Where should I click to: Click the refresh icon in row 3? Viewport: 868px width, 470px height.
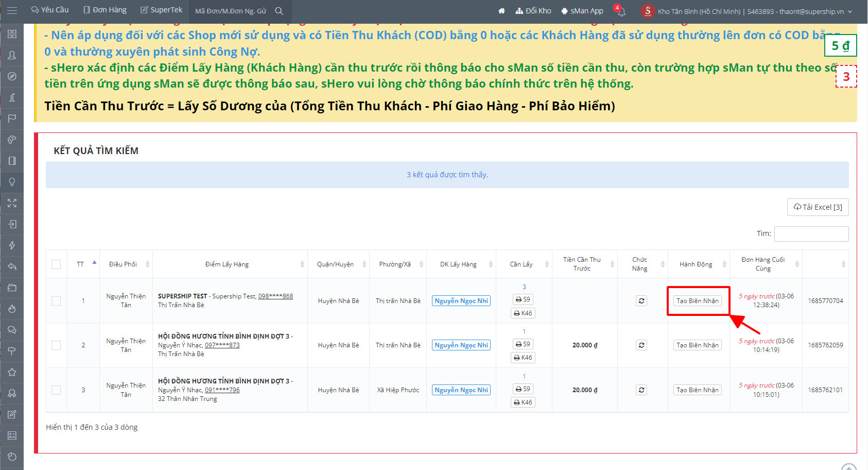(641, 390)
